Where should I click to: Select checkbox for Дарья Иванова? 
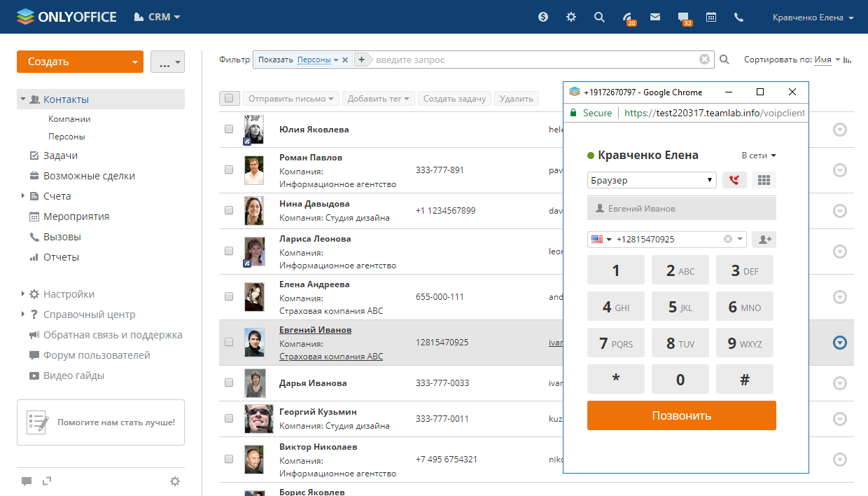click(229, 383)
